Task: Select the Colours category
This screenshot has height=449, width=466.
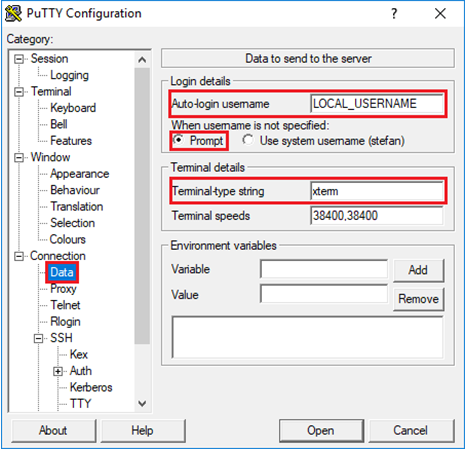Action: [x=68, y=239]
